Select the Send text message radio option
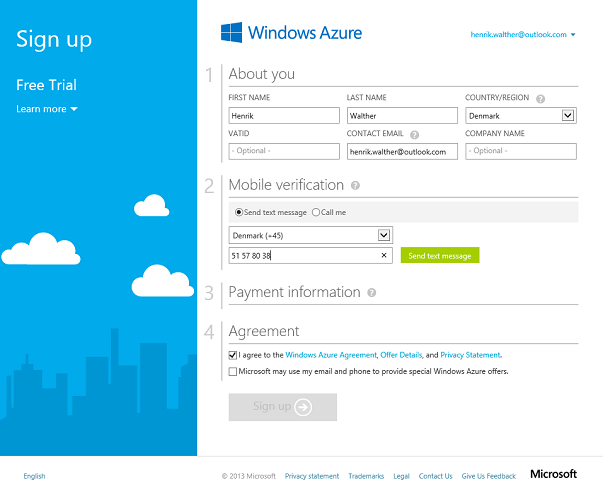This screenshot has width=603, height=488. point(239,212)
